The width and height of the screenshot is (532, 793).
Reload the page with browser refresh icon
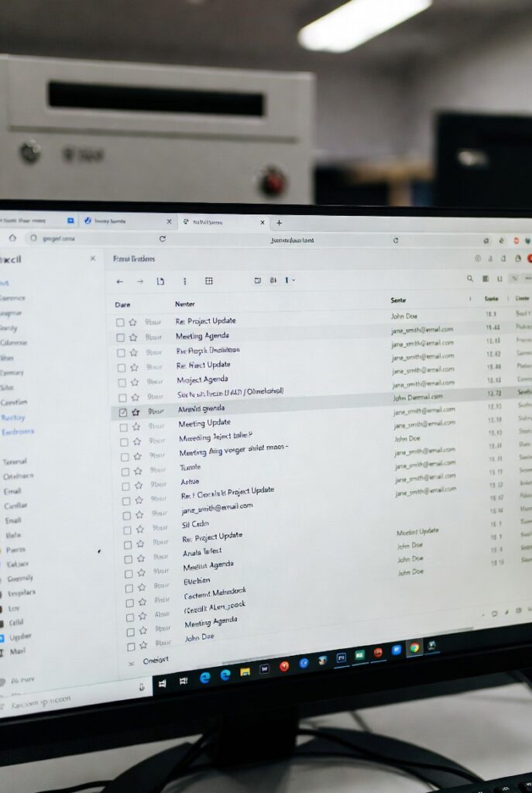click(169, 240)
